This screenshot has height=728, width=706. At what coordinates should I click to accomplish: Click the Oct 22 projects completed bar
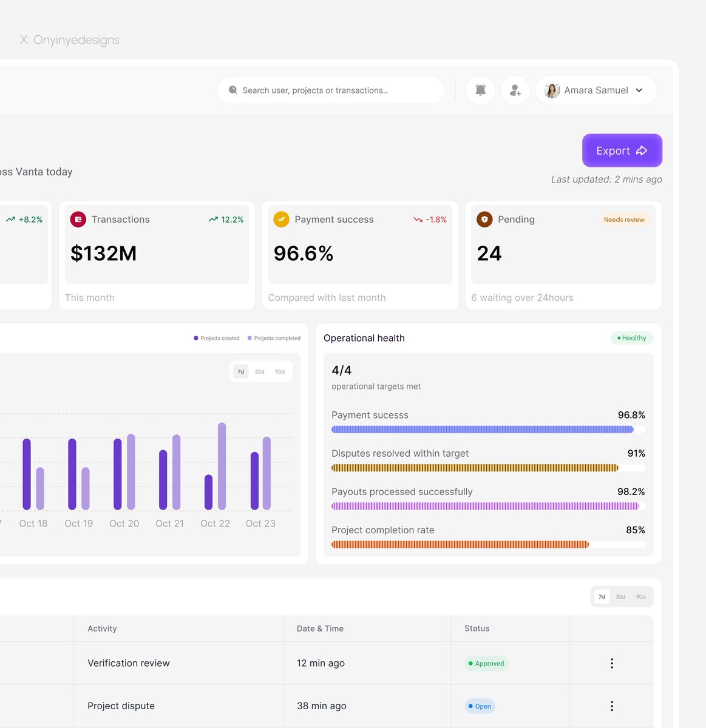pyautogui.click(x=222, y=466)
